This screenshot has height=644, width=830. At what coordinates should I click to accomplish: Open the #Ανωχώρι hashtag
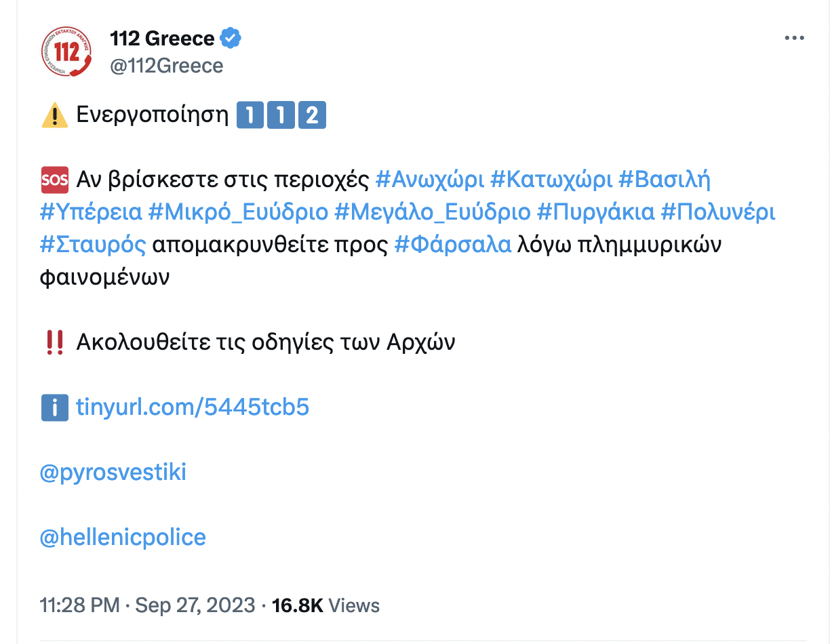coord(429,180)
